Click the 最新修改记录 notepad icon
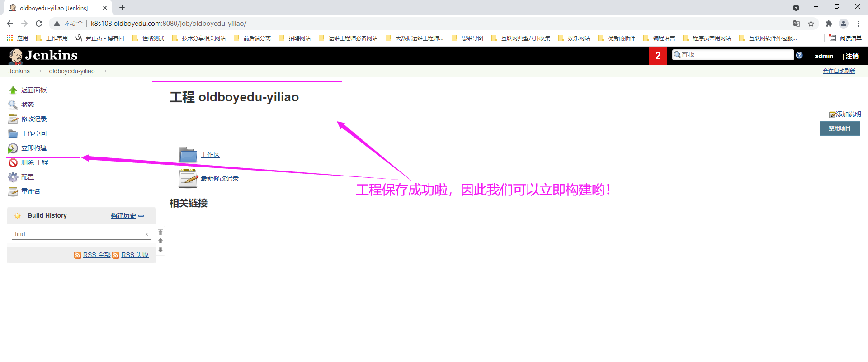Viewport: 868px width, 362px height. tap(188, 178)
